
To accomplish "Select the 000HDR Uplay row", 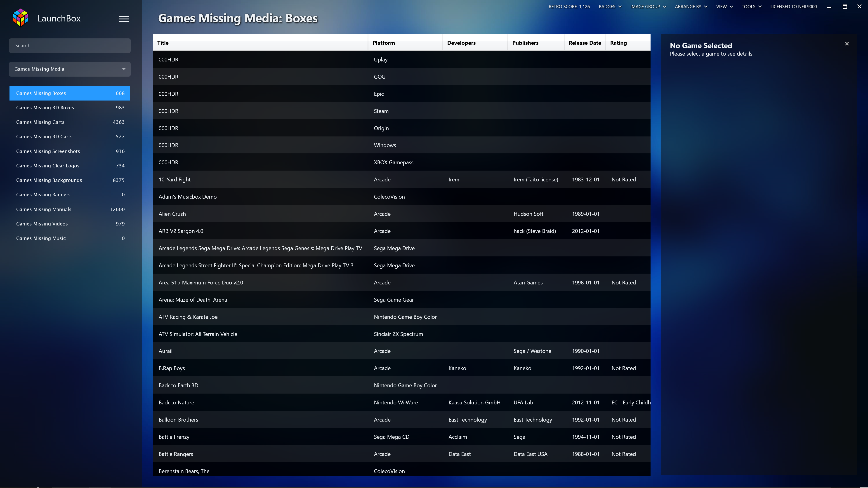I will (x=401, y=60).
